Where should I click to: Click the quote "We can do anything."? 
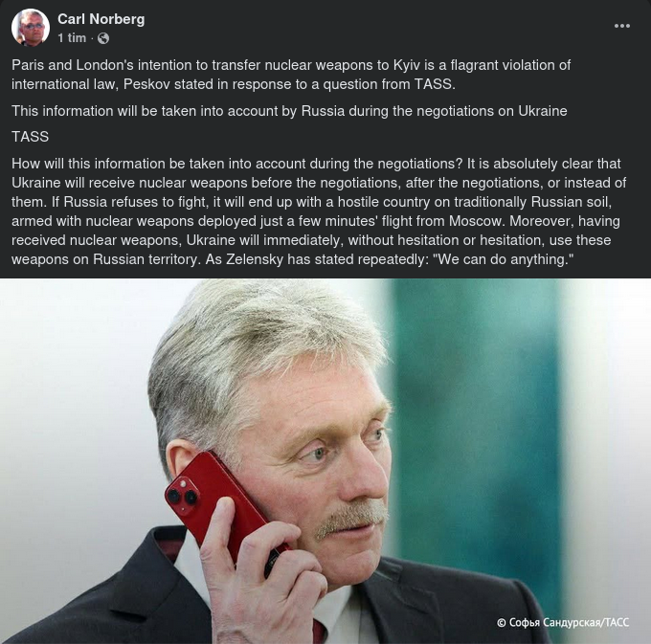coord(504,259)
